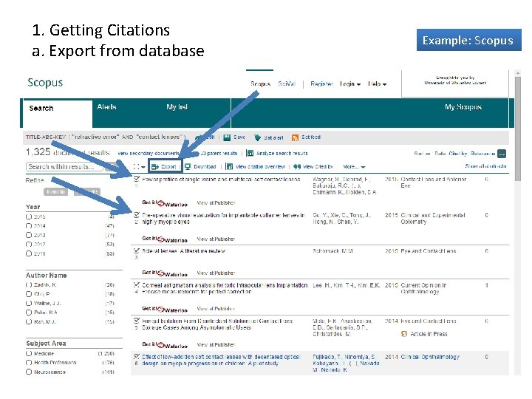
Task: Click the Set alert bell icon
Action: tap(258, 137)
